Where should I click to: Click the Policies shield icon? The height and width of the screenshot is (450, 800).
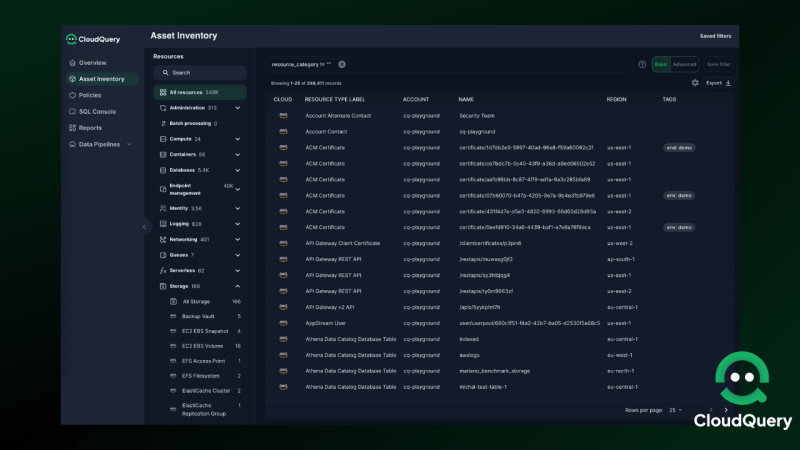[72, 95]
